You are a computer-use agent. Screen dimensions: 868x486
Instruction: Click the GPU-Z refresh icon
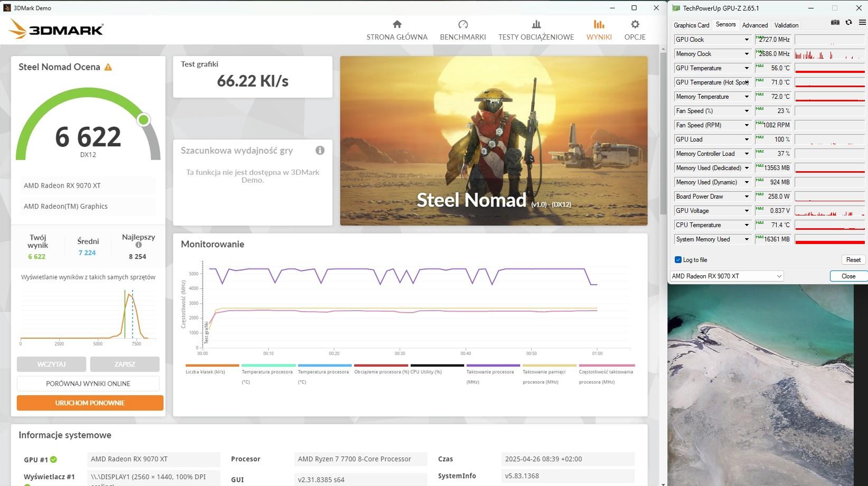coord(848,23)
